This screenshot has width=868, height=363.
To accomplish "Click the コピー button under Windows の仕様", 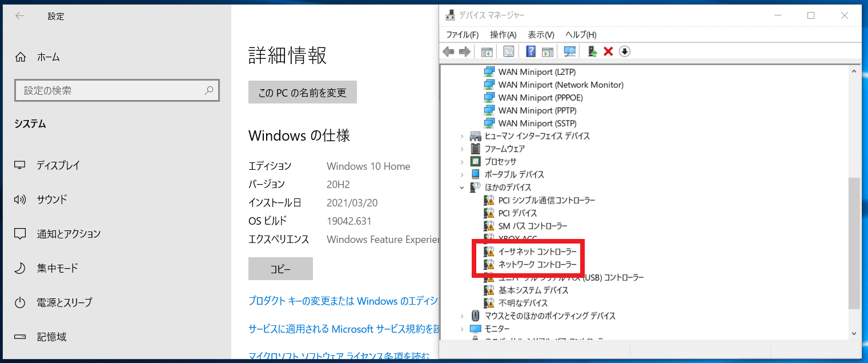I will point(280,269).
